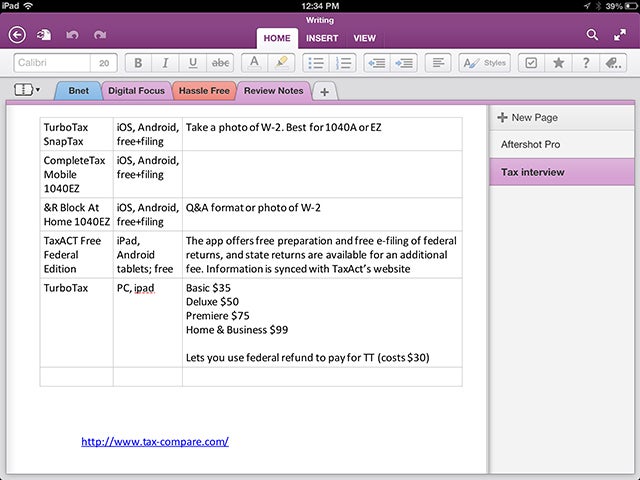The width and height of the screenshot is (640, 480).
Task: Tap the touch mode hand icon
Action: [44, 35]
